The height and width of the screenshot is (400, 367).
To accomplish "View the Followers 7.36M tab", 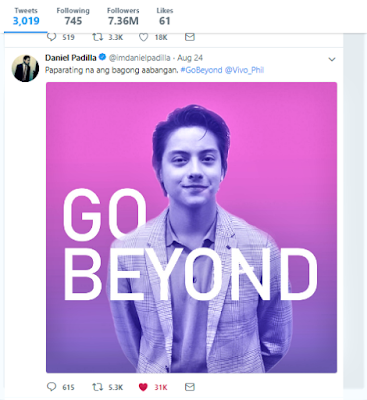I will click(x=123, y=17).
